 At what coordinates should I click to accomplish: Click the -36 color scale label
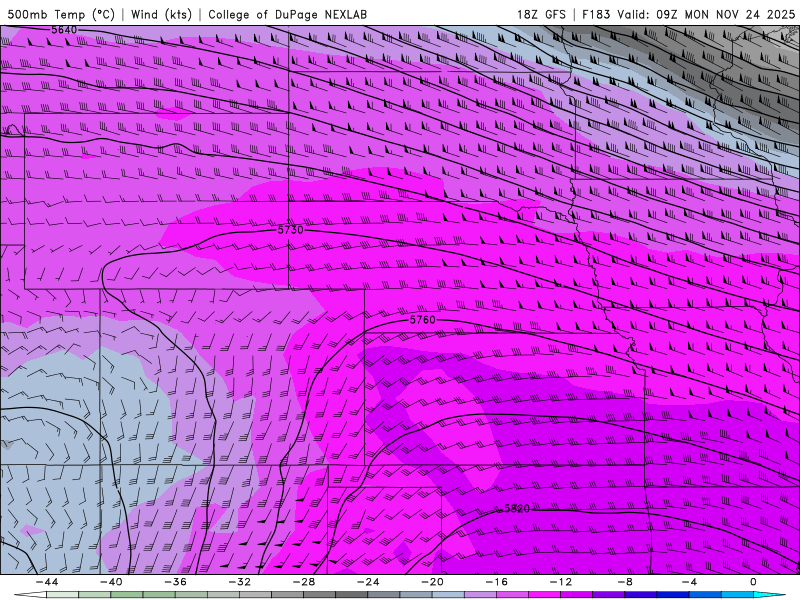coord(176,582)
